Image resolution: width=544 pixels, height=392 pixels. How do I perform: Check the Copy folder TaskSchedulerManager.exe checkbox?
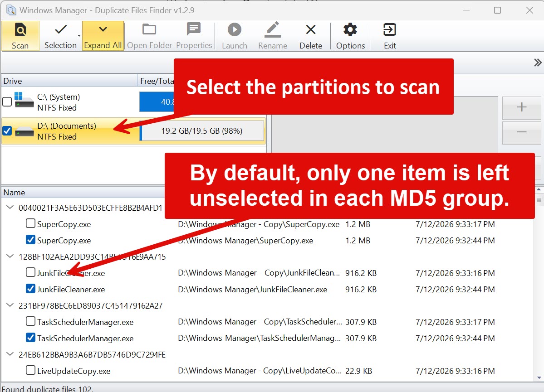point(30,321)
